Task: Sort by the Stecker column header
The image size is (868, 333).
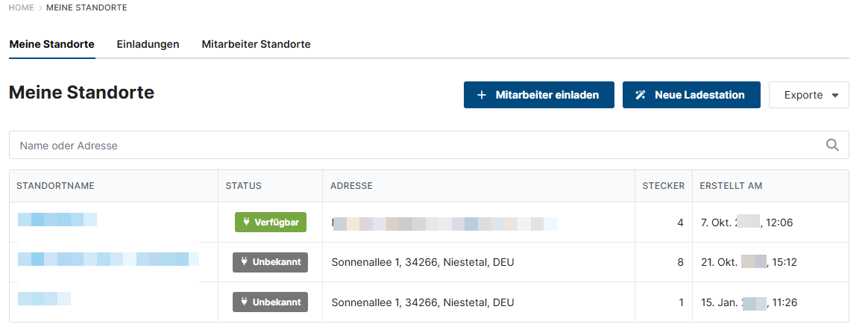Action: pos(664,186)
